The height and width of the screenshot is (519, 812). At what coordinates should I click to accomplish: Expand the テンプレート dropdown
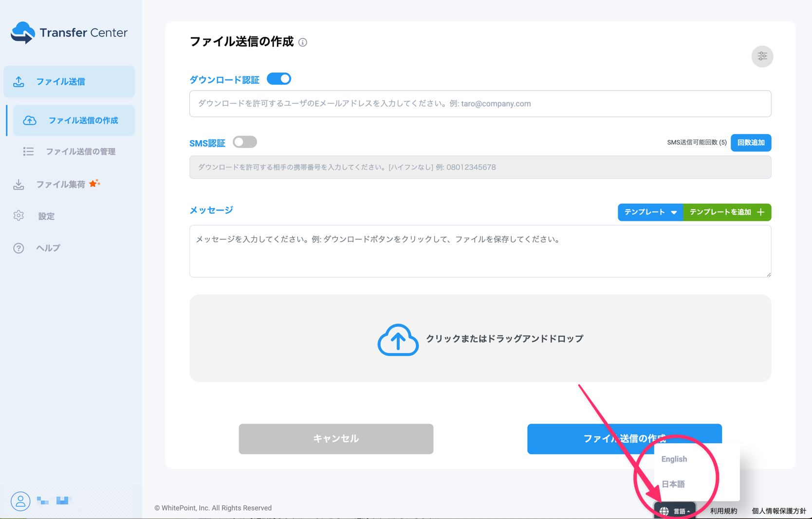coord(650,212)
